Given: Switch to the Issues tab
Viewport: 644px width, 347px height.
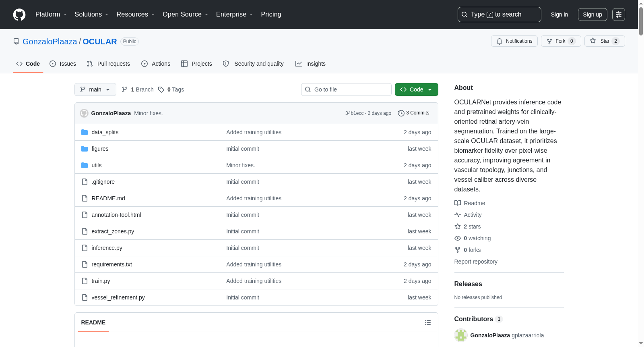Looking at the screenshot, I should 63,64.
